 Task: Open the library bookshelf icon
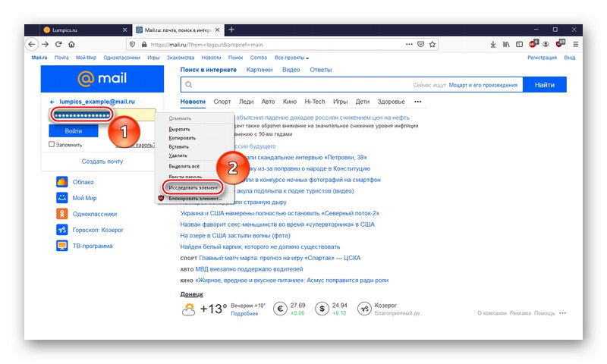[x=506, y=45]
